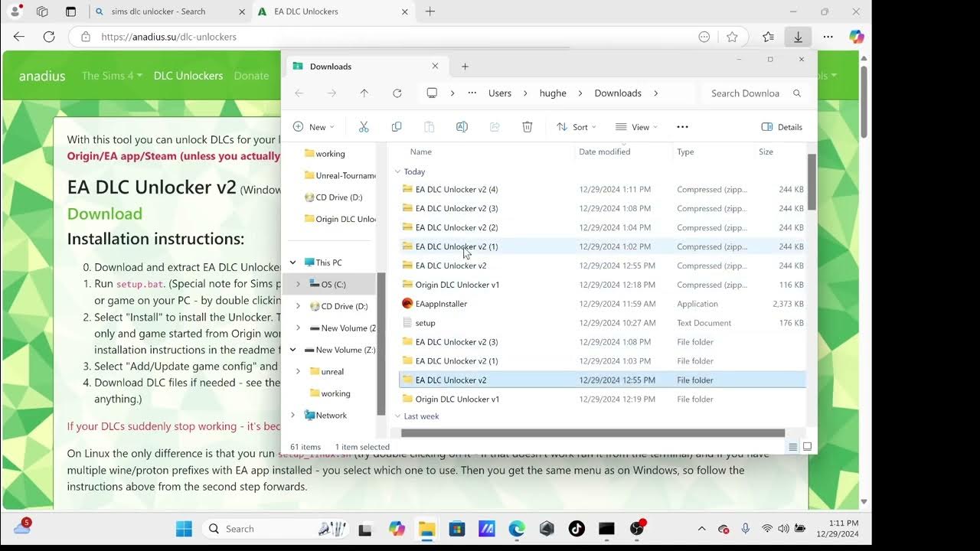This screenshot has height=551, width=980.
Task: Select the Origin DLC Unlocker v1 file folder
Action: click(603, 399)
